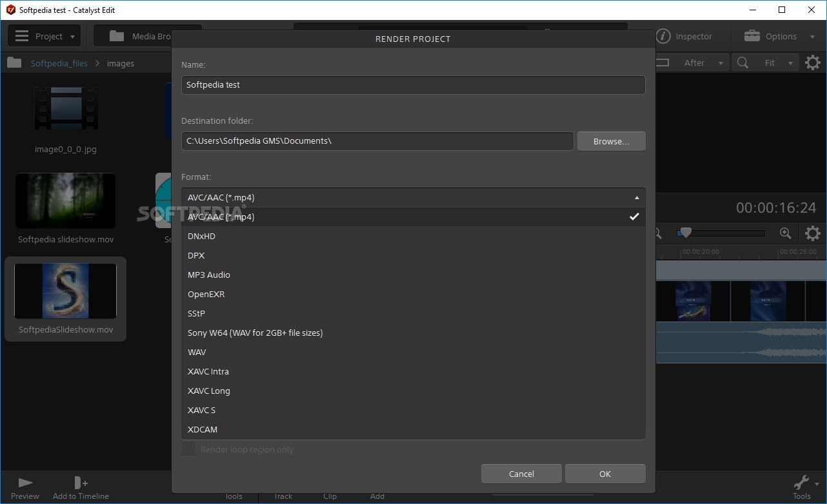Click the 00:00:20:00 timeline ruler mark
Viewport: 827px width, 504px height.
click(x=701, y=252)
